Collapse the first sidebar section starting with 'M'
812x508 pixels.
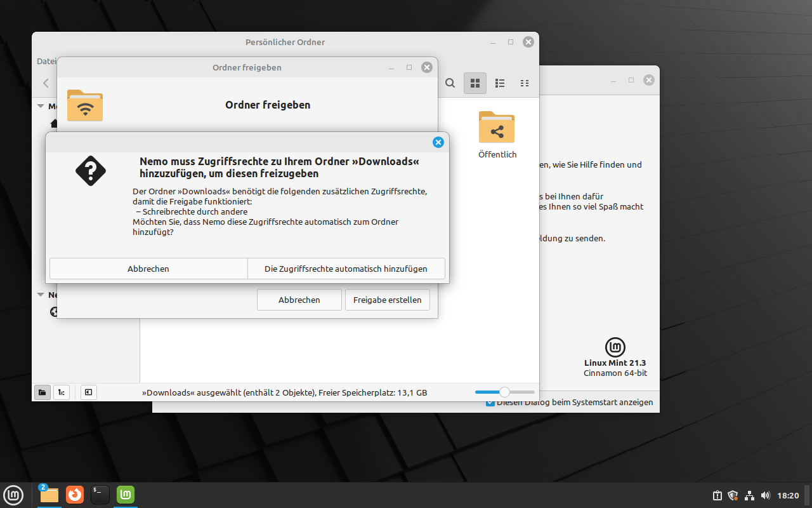[x=41, y=107]
